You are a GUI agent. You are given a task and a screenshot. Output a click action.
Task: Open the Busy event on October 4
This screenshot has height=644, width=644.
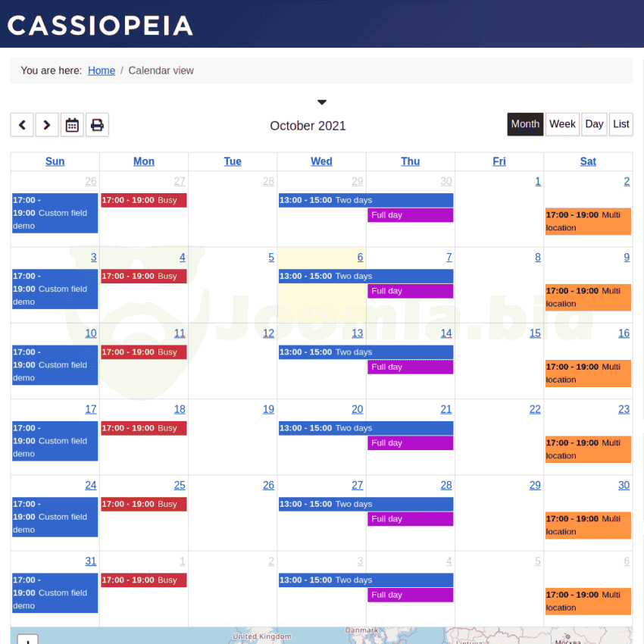pos(144,276)
